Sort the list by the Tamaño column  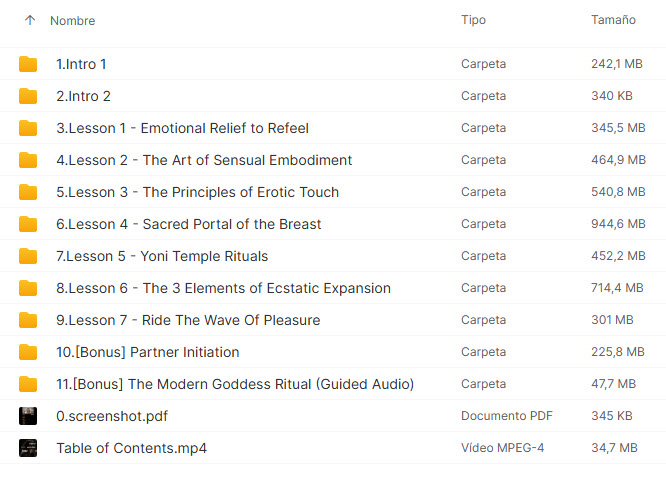point(613,20)
